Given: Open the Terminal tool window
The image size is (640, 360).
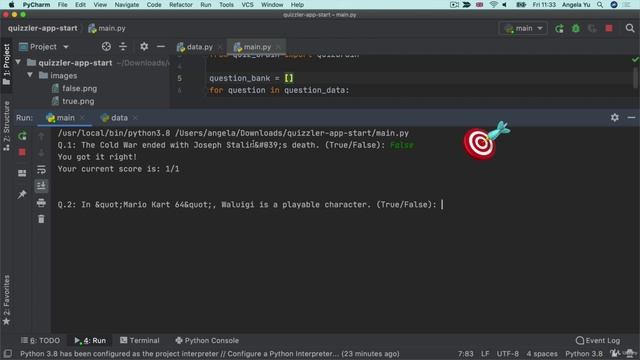Looking at the screenshot, I should pyautogui.click(x=140, y=340).
